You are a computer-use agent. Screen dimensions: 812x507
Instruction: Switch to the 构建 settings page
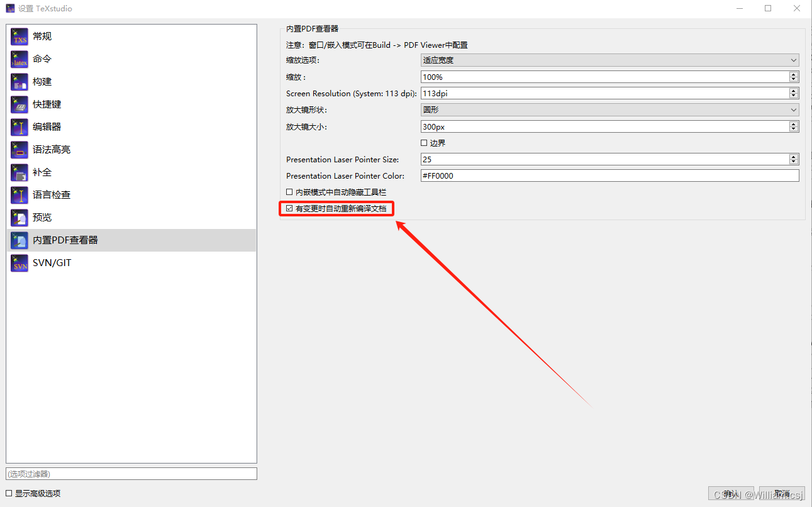click(131, 82)
